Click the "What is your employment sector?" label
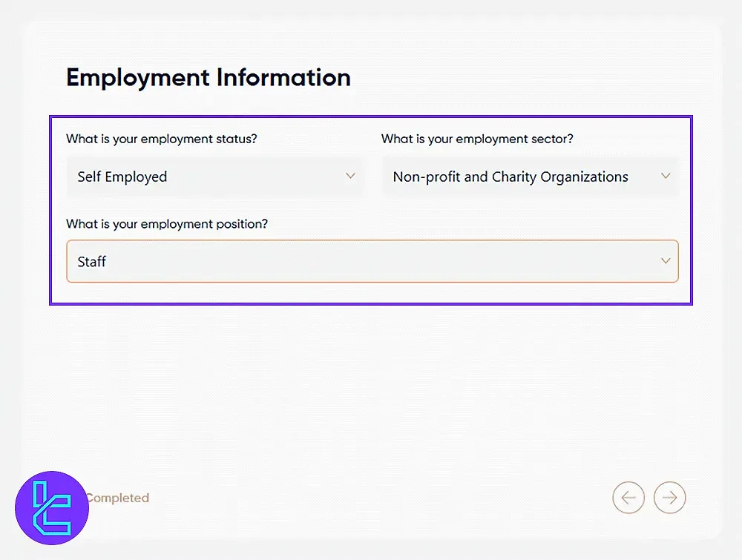The width and height of the screenshot is (742, 560). coord(477,139)
